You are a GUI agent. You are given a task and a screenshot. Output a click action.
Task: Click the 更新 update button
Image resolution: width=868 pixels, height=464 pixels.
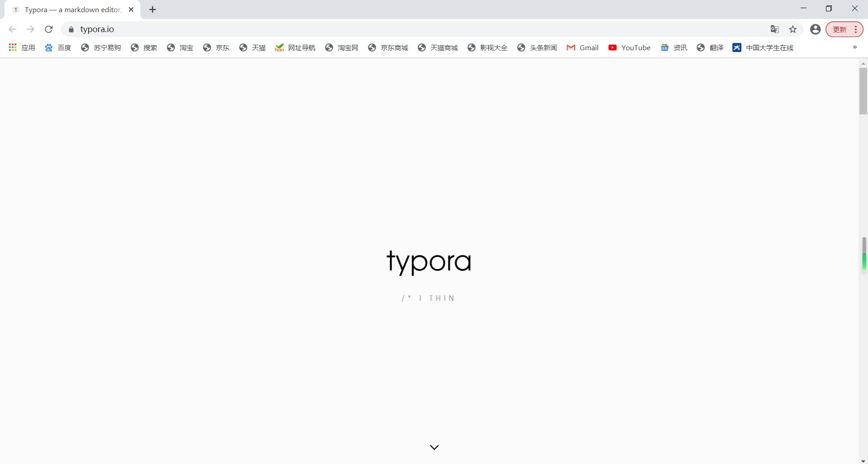tap(840, 29)
